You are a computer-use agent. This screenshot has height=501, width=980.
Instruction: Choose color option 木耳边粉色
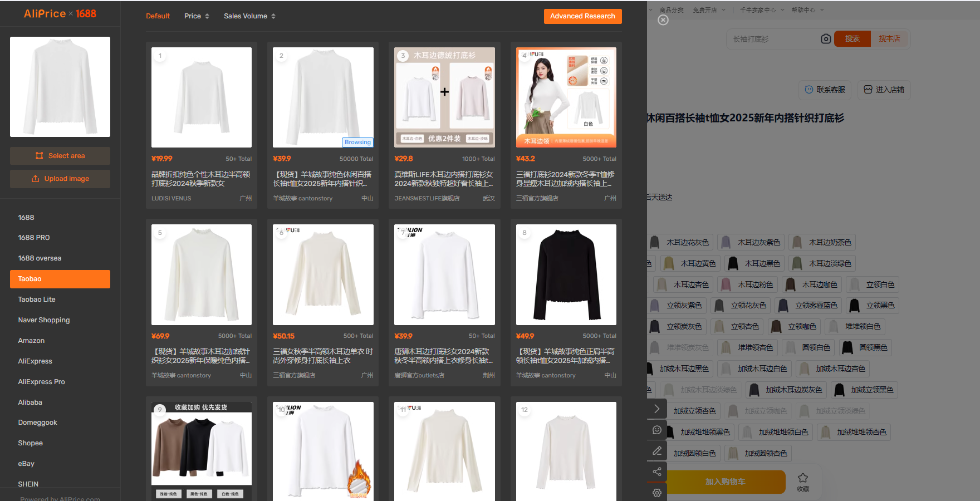click(x=747, y=284)
